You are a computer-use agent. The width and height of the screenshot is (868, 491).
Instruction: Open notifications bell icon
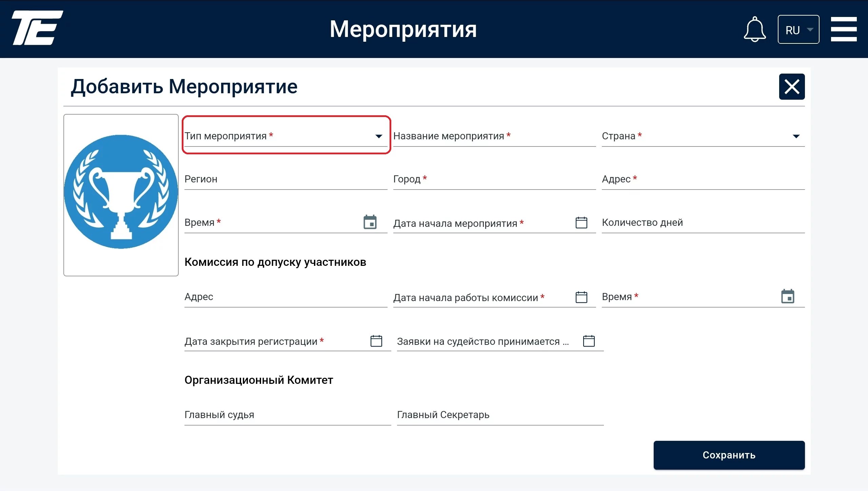pyautogui.click(x=754, y=29)
